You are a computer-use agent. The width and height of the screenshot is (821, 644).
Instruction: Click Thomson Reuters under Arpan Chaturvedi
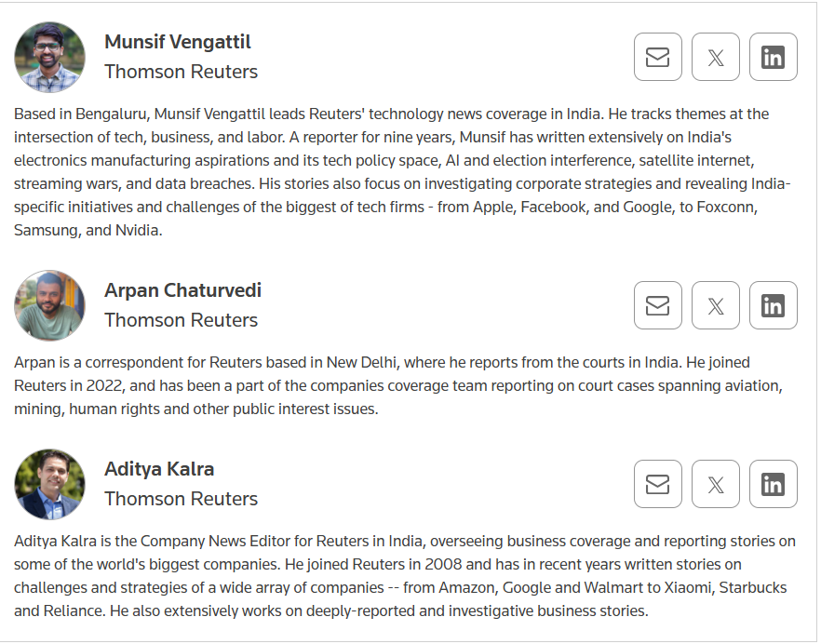[182, 320]
